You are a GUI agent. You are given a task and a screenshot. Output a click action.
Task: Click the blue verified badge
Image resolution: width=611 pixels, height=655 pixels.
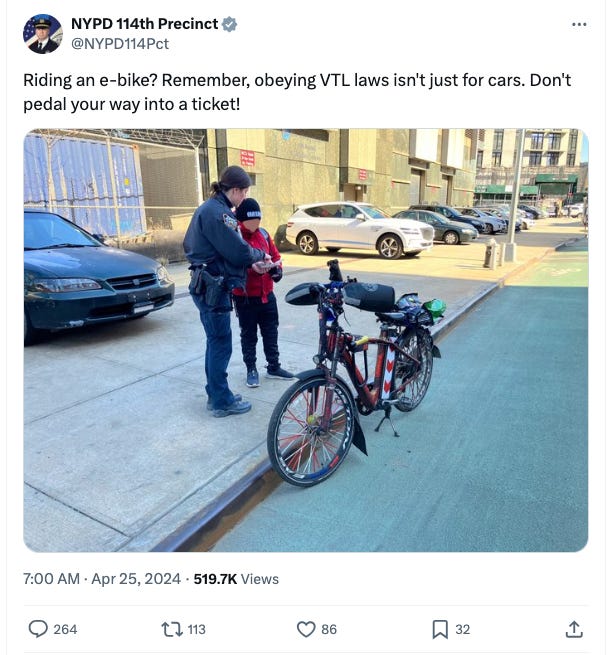point(229,24)
